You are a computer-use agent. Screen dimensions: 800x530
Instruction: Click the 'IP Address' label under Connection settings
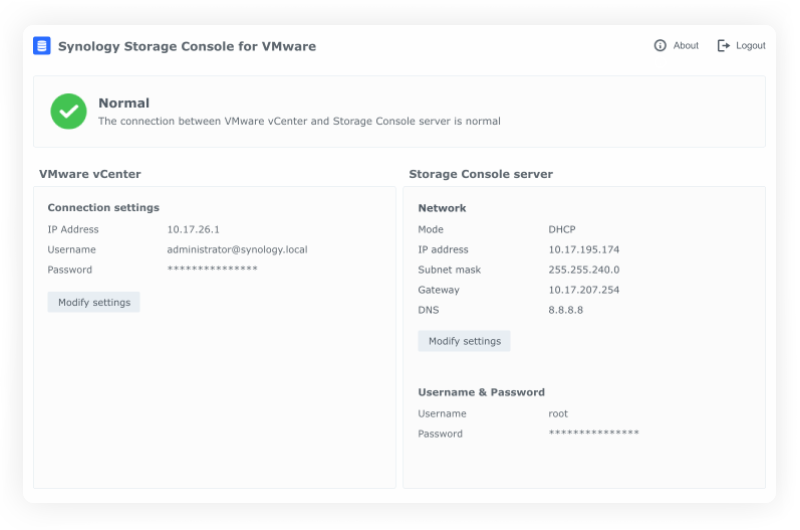click(x=73, y=230)
